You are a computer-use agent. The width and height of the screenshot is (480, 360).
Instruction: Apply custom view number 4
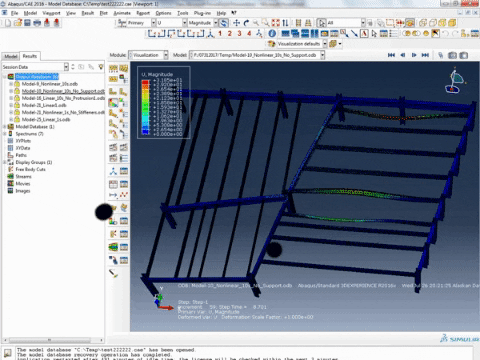[x=249, y=33]
